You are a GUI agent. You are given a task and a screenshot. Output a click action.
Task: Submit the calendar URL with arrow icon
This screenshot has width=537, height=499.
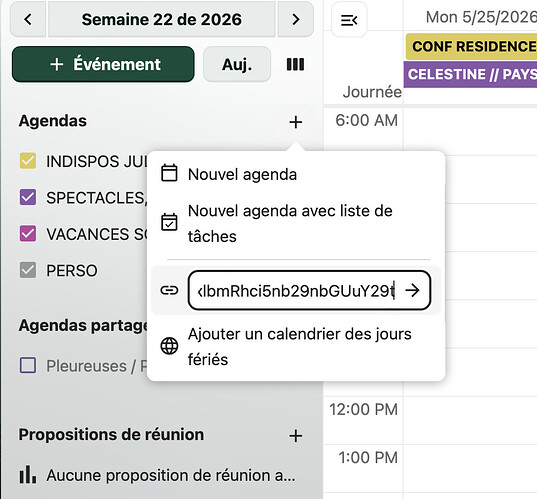click(412, 290)
